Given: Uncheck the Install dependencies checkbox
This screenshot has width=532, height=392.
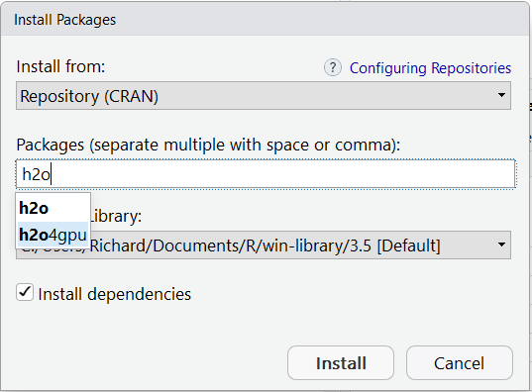Looking at the screenshot, I should click(x=25, y=293).
